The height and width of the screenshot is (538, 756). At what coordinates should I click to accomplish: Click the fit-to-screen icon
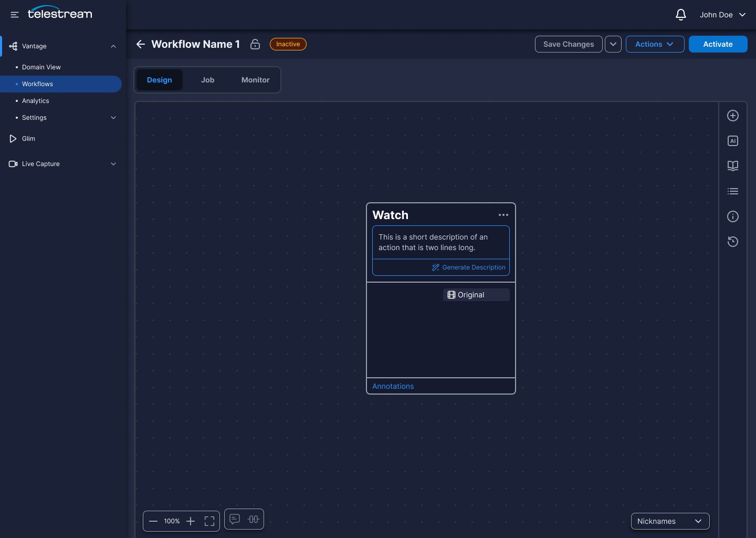pyautogui.click(x=209, y=521)
